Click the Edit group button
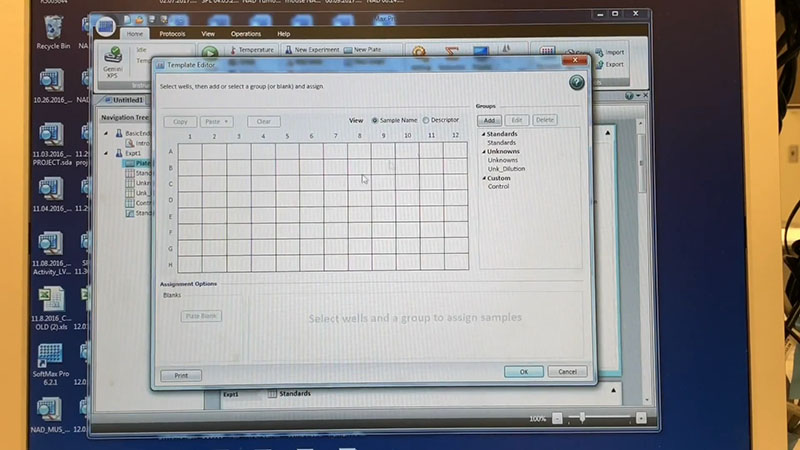This screenshot has height=450, width=800. 516,120
